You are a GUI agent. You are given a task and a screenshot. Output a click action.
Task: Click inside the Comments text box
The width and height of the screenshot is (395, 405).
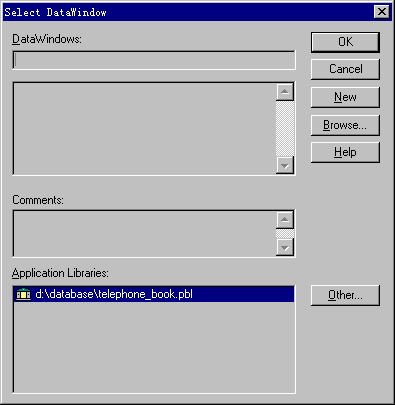(x=145, y=233)
